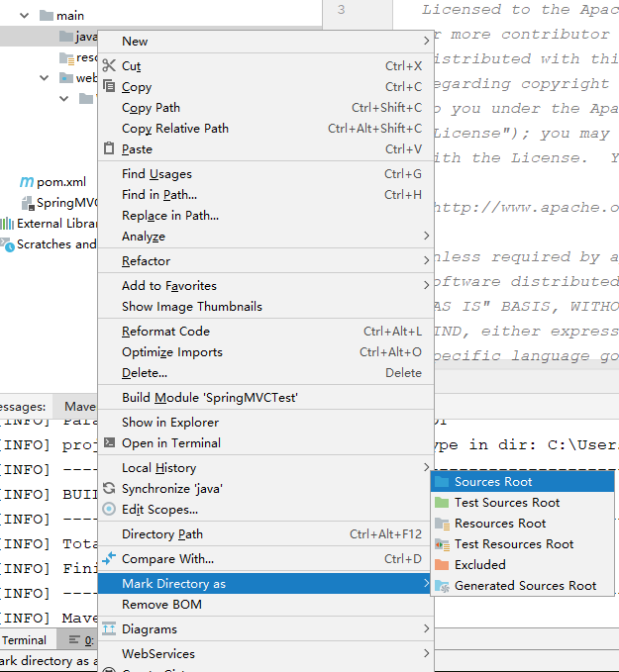The image size is (619, 672).
Task: Click the Maven pom.xml file icon
Action: 26,182
